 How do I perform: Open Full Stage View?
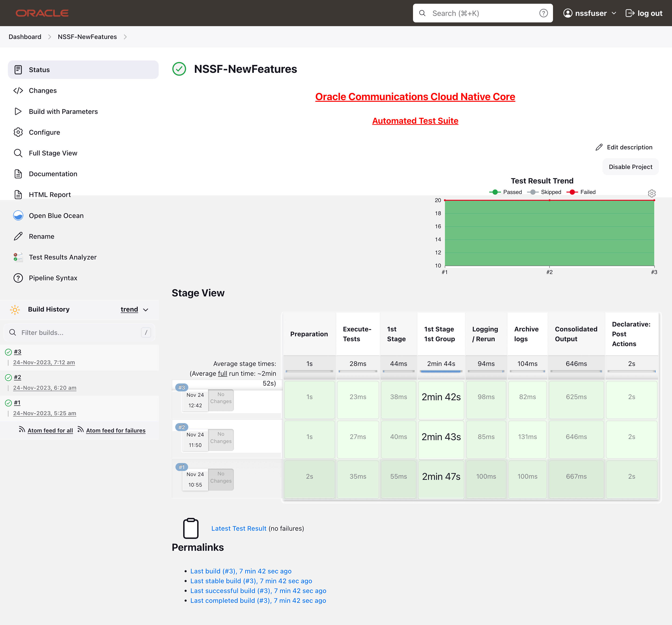(x=53, y=153)
